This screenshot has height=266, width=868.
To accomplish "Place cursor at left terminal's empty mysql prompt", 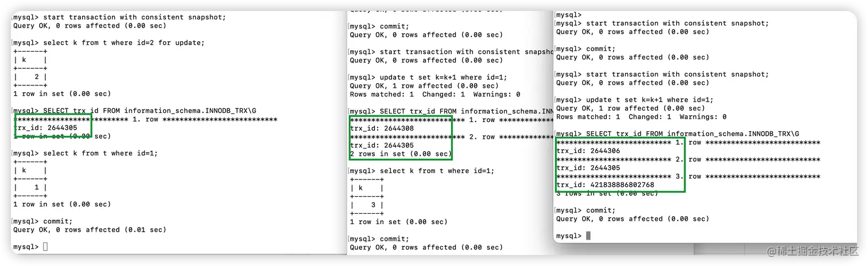I will [45, 247].
